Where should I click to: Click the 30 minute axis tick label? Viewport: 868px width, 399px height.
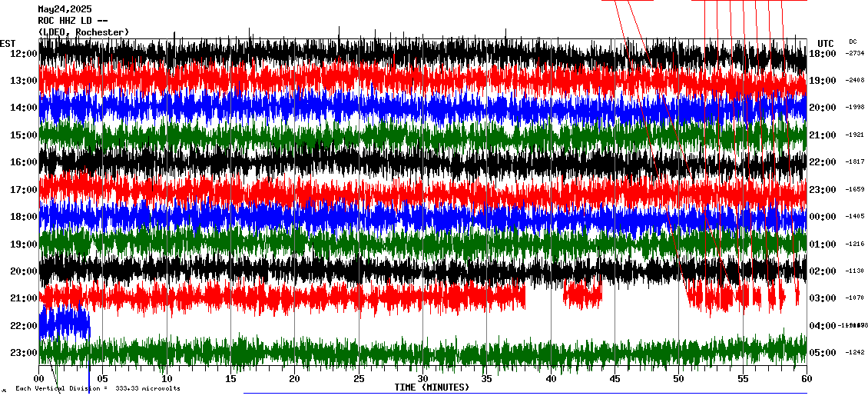tap(422, 379)
